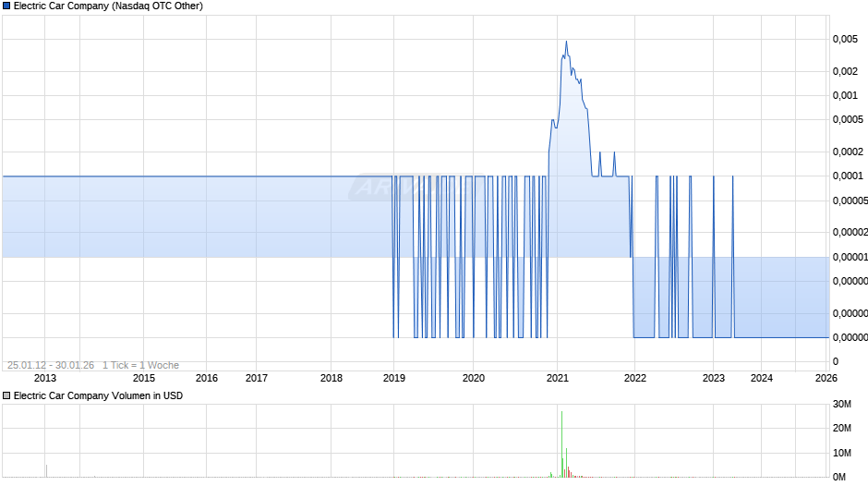The height and width of the screenshot is (486, 868).
Task: Click the date range '25.01.12 - 30.01.26' text
Action: (51, 365)
